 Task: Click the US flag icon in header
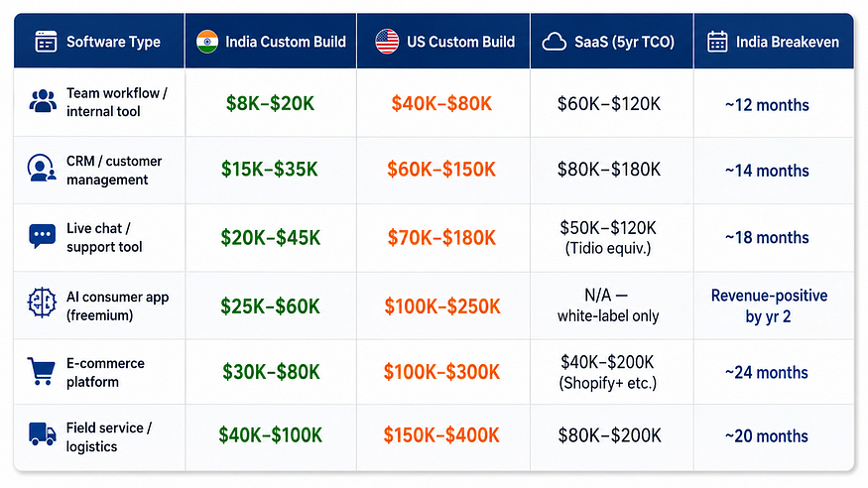[387, 42]
